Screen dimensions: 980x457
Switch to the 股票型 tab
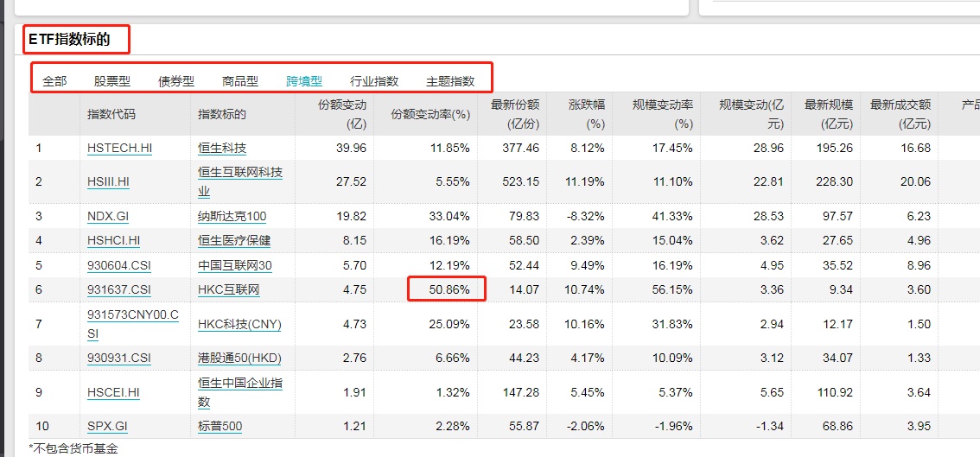click(112, 81)
